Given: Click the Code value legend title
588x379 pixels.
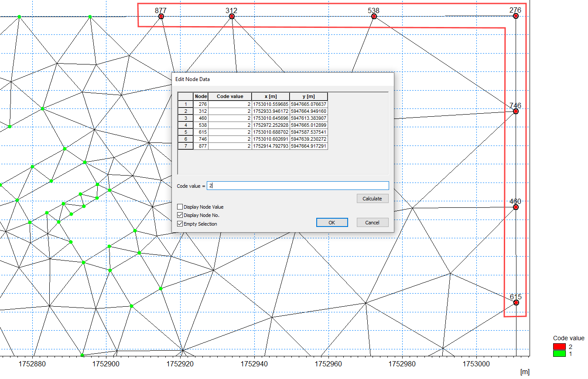Looking at the screenshot, I should pyautogui.click(x=568, y=338).
